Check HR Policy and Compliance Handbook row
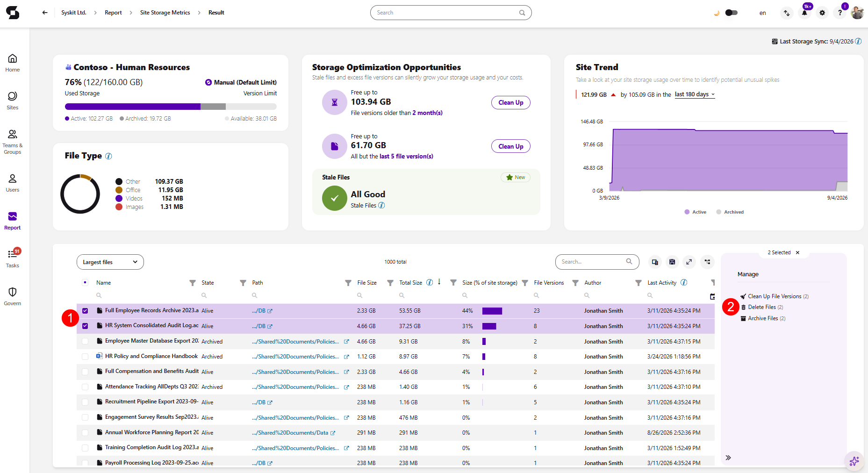The height and width of the screenshot is (473, 868). 85,357
